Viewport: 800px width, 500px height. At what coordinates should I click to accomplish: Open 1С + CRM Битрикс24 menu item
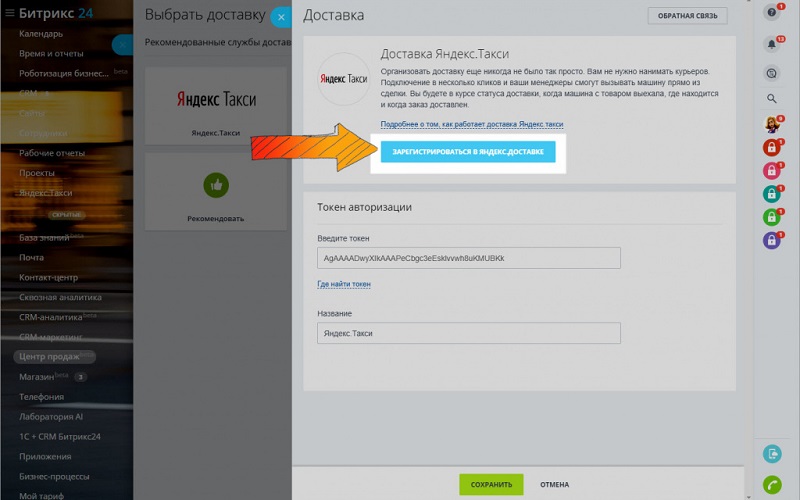[60, 437]
